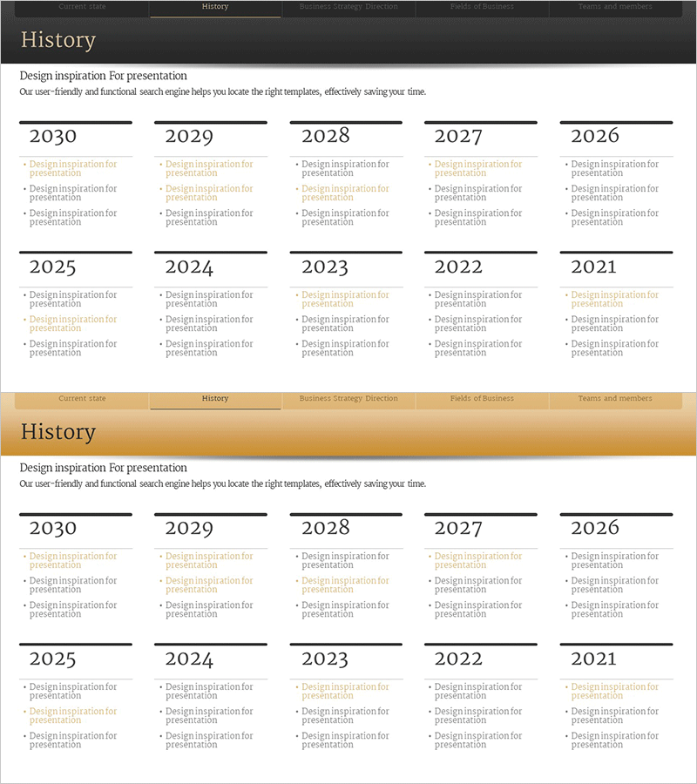Viewport: 697px width, 784px height.
Task: Click the 2030 year heading in the top slide
Action: coord(53,137)
